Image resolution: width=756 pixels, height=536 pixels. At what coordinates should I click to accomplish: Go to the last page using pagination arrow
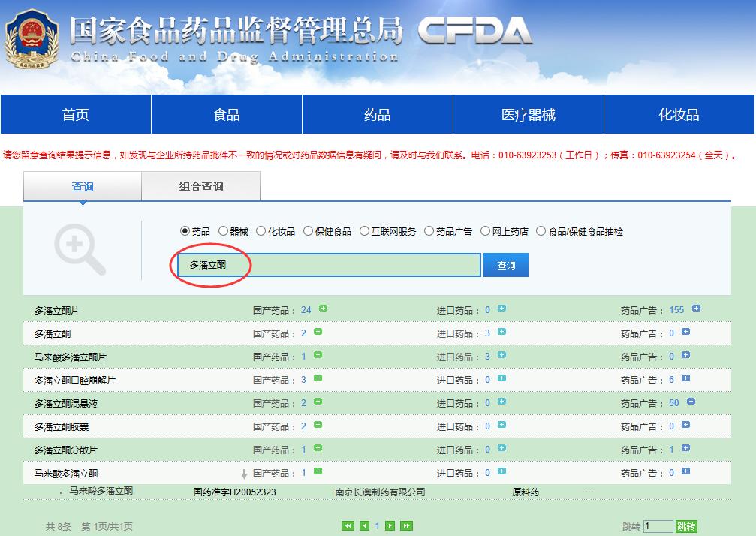pyautogui.click(x=405, y=525)
